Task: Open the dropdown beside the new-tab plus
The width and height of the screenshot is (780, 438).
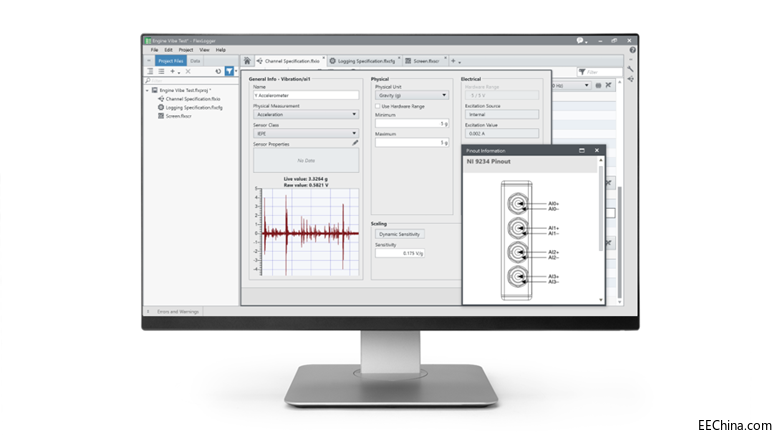Action: pos(459,62)
